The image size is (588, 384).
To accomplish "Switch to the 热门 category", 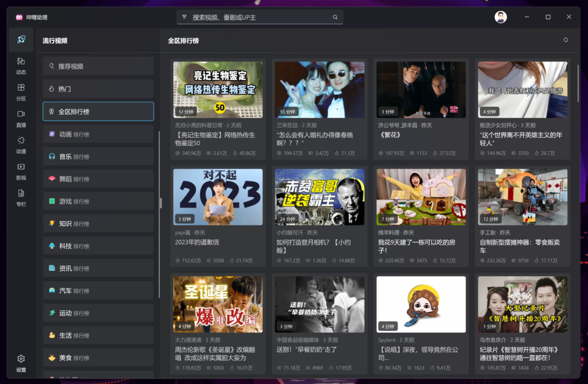I will point(98,89).
